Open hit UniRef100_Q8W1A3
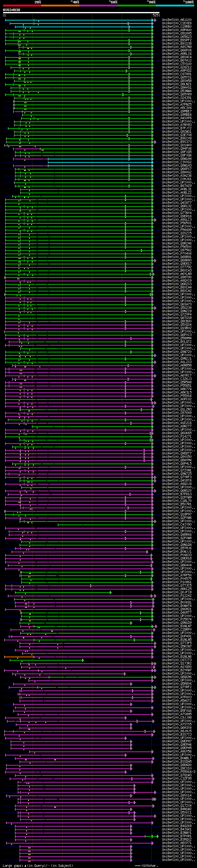197x868 pixels. 177,165
